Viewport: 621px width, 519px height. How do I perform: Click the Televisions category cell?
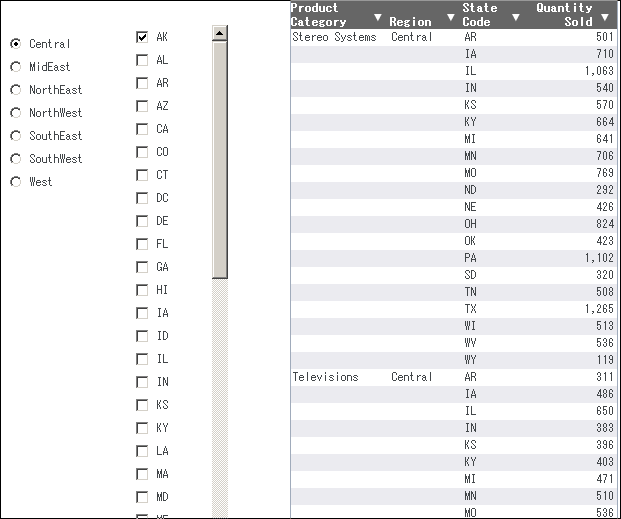[325, 377]
